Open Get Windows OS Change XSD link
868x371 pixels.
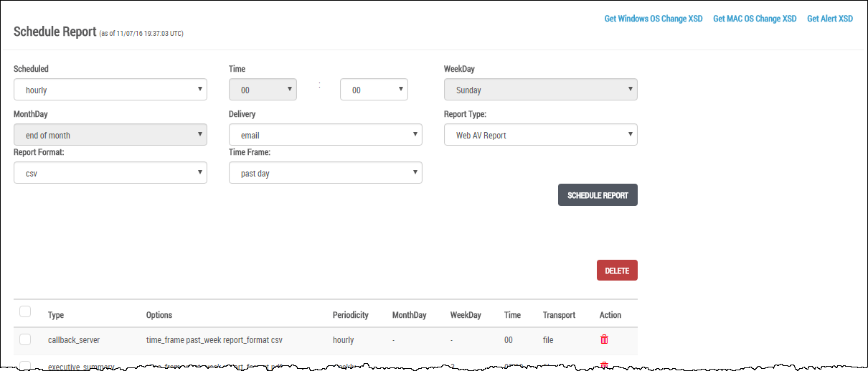point(654,19)
